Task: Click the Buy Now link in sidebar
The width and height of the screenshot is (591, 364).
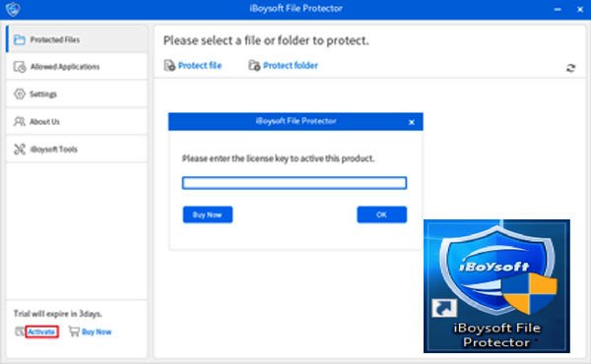Action: pyautogui.click(x=97, y=332)
